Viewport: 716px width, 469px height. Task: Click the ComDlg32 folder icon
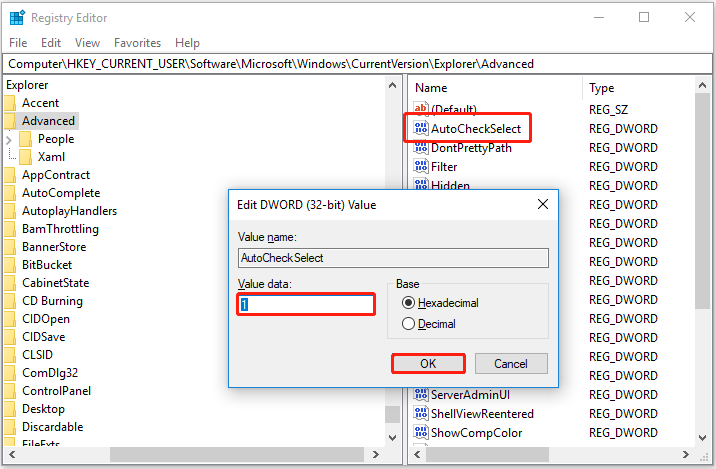11,373
